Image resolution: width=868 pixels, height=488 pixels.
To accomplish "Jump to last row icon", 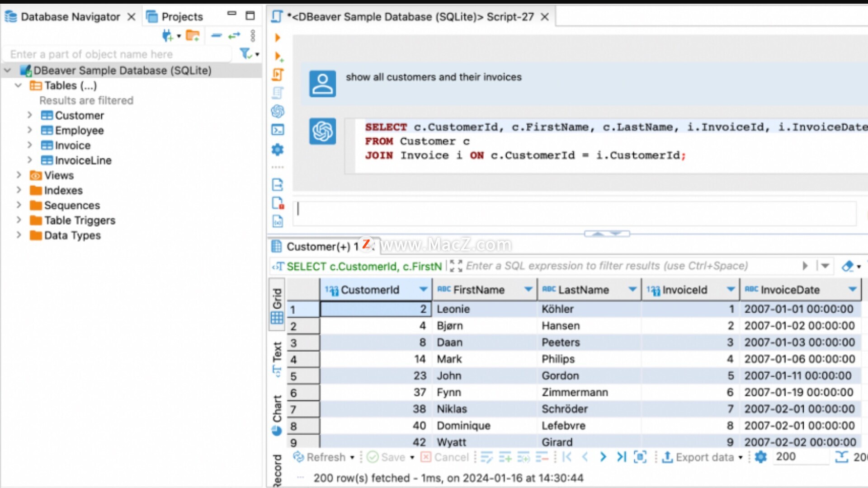I will point(622,457).
